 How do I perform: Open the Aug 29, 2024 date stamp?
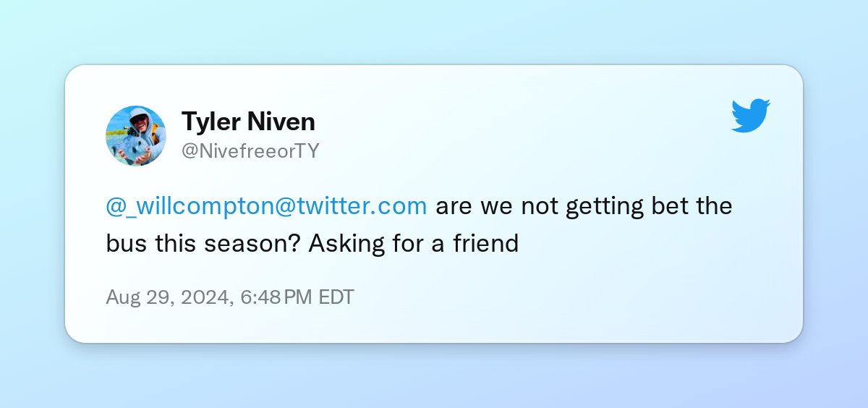click(168, 297)
